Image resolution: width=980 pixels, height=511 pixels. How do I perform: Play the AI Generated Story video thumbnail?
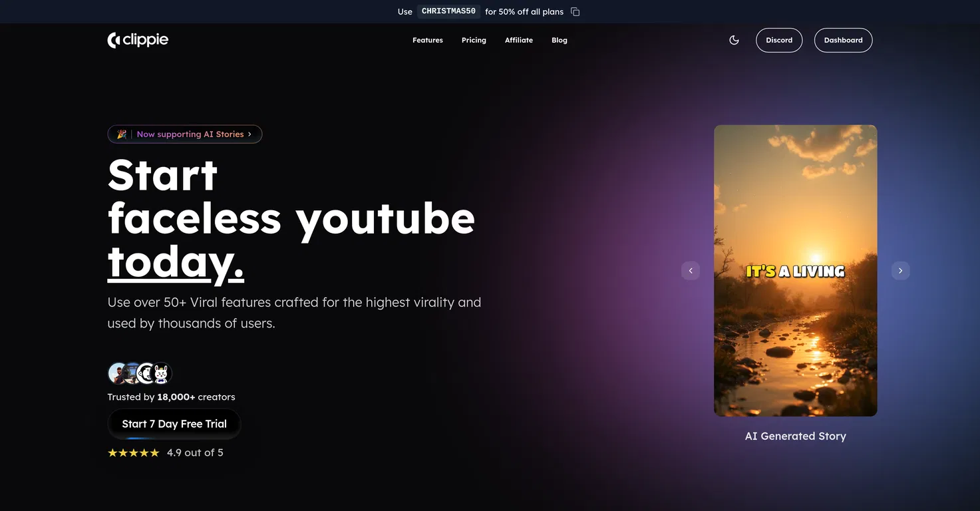click(x=796, y=271)
